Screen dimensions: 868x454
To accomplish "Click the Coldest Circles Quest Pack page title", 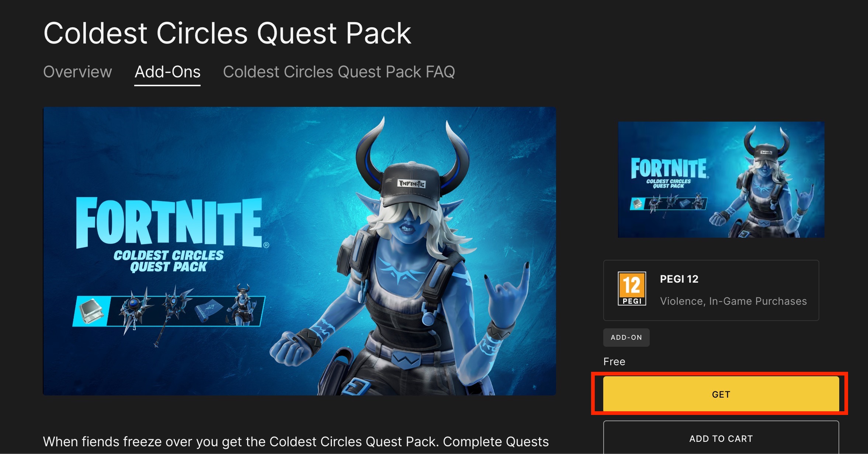I will pyautogui.click(x=227, y=33).
